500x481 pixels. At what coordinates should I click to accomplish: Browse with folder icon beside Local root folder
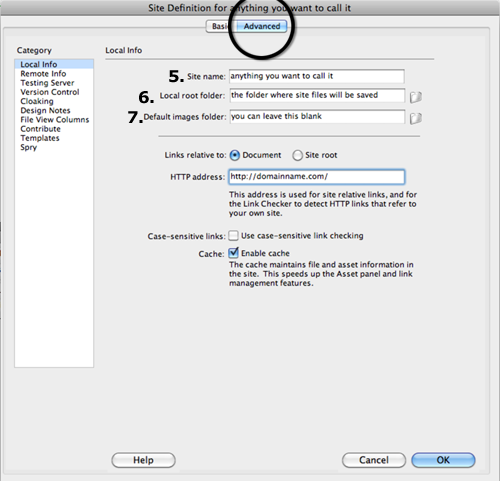(x=416, y=97)
